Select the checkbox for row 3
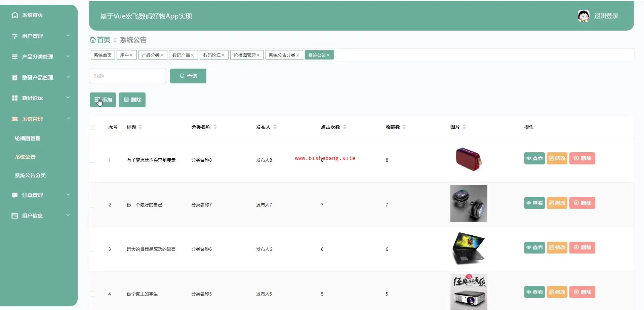 (x=92, y=249)
